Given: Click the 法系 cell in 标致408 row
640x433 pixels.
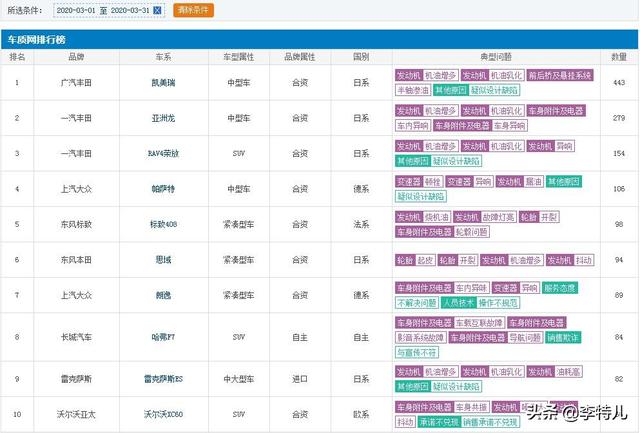Looking at the screenshot, I should click(x=361, y=224).
